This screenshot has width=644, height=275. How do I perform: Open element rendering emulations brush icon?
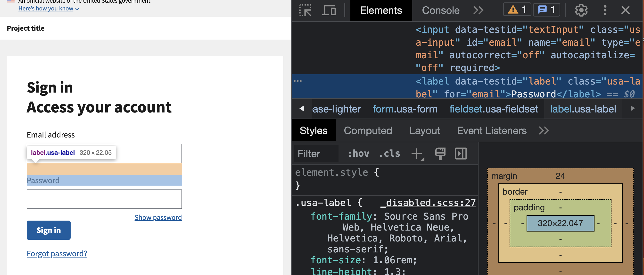pyautogui.click(x=440, y=154)
